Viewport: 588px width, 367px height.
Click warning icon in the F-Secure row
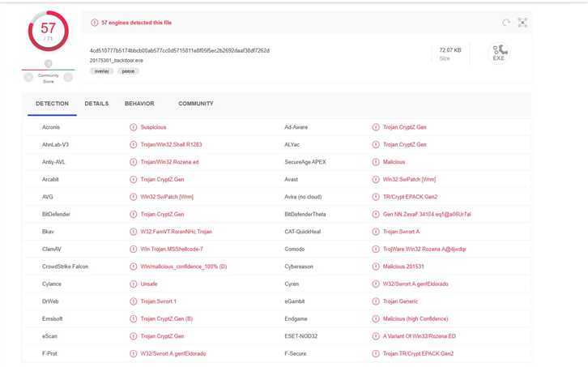(x=376, y=353)
